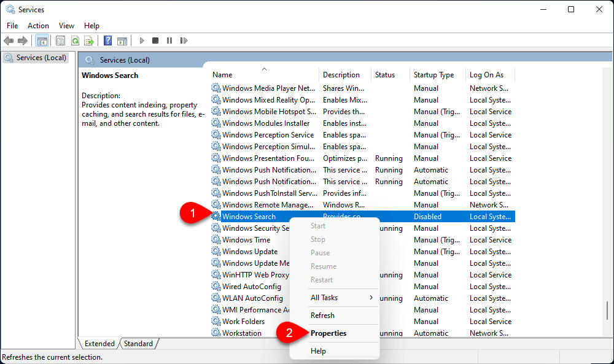Switch to the Extended tab

pos(99,344)
